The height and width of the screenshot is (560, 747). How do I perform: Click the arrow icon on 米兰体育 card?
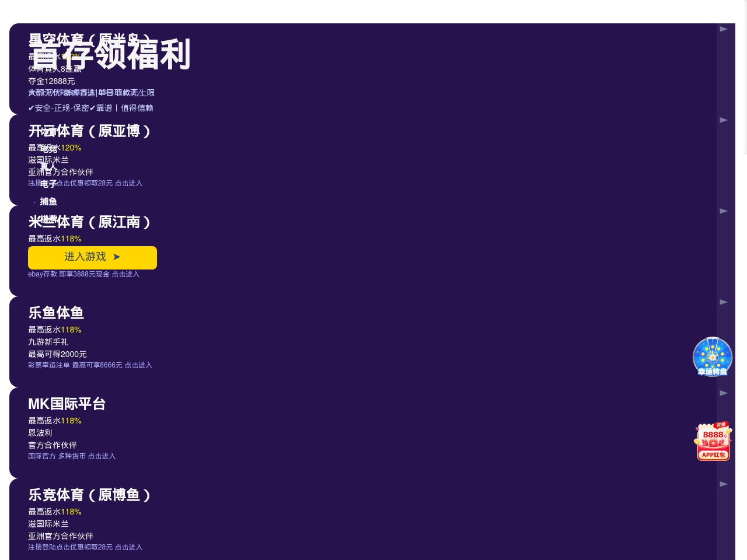point(724,211)
